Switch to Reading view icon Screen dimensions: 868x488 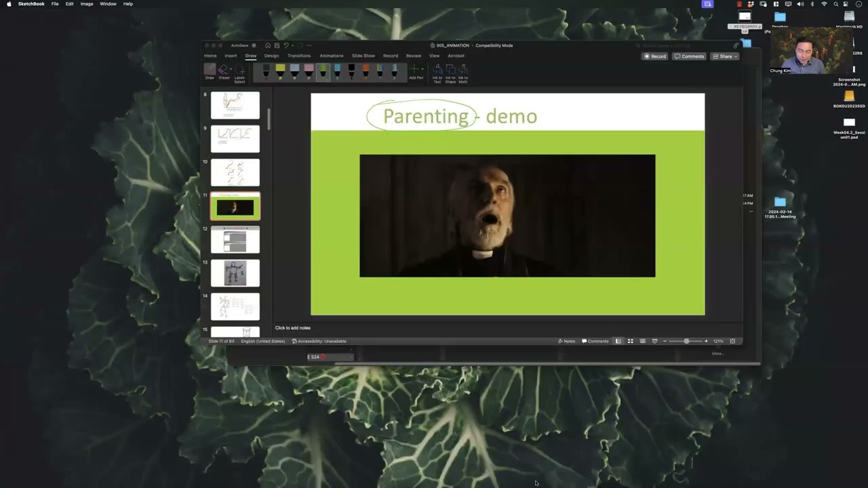tap(642, 341)
